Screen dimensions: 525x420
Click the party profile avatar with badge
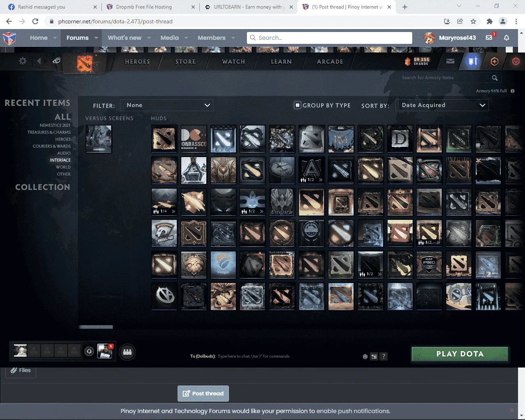tap(105, 352)
